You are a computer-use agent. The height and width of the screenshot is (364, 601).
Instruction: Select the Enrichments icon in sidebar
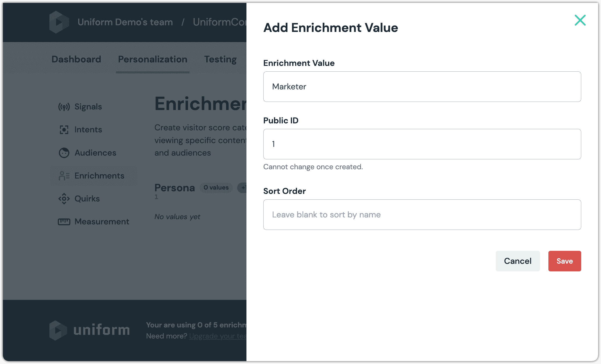64,176
